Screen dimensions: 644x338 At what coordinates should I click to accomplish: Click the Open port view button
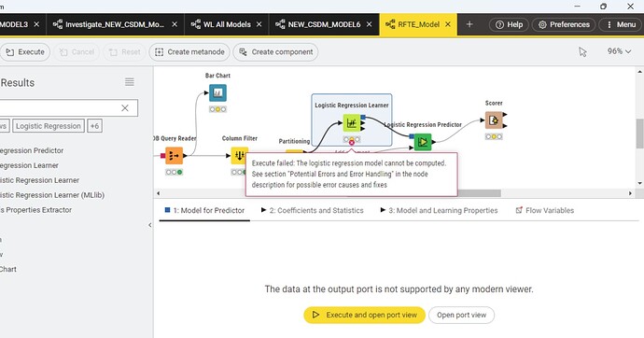click(462, 315)
